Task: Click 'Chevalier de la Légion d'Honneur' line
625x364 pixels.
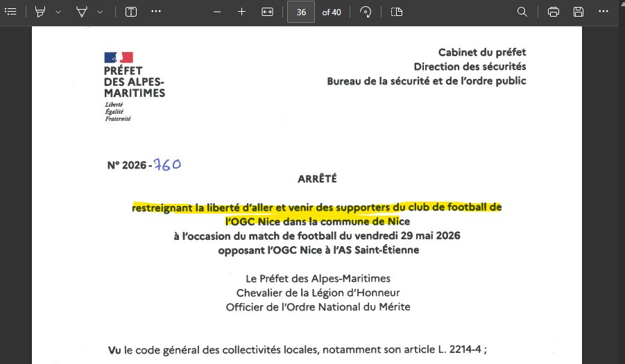Action: [x=318, y=293]
